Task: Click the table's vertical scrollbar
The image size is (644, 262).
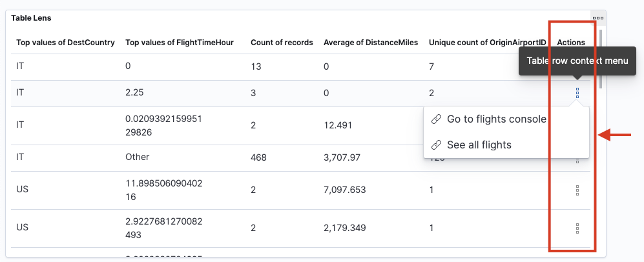Action: 601,58
